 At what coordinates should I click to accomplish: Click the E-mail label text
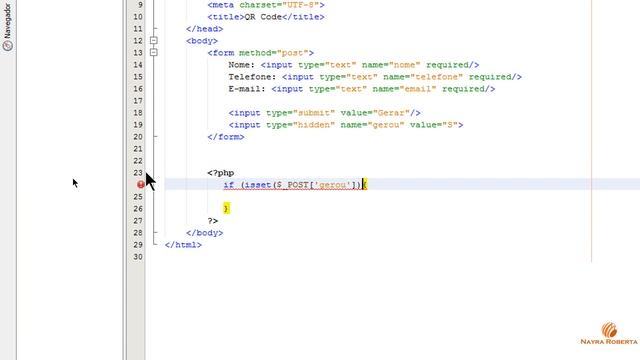pos(247,89)
